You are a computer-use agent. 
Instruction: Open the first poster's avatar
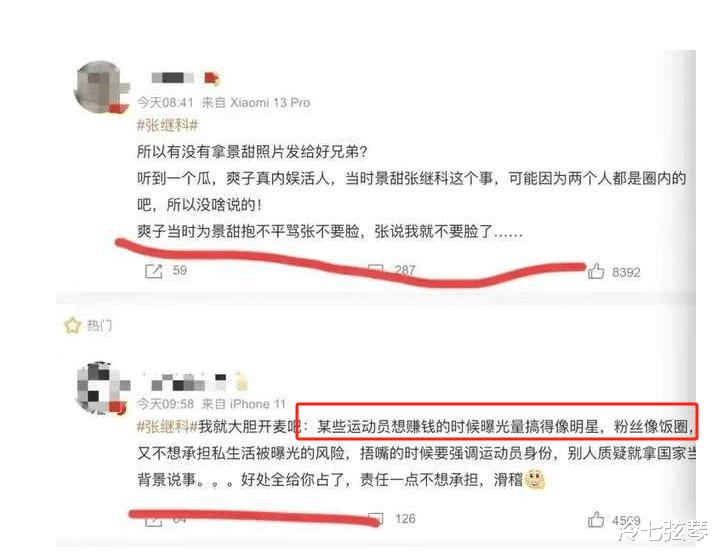click(100, 86)
